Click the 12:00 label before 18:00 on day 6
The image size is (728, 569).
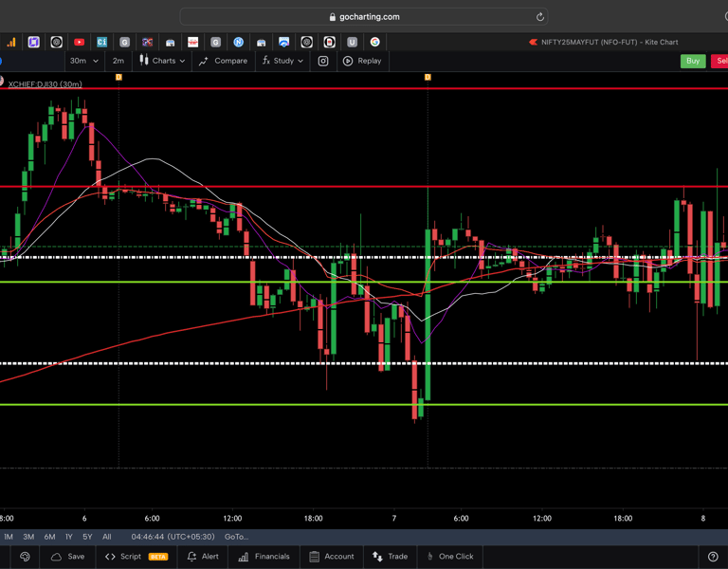[x=232, y=519]
